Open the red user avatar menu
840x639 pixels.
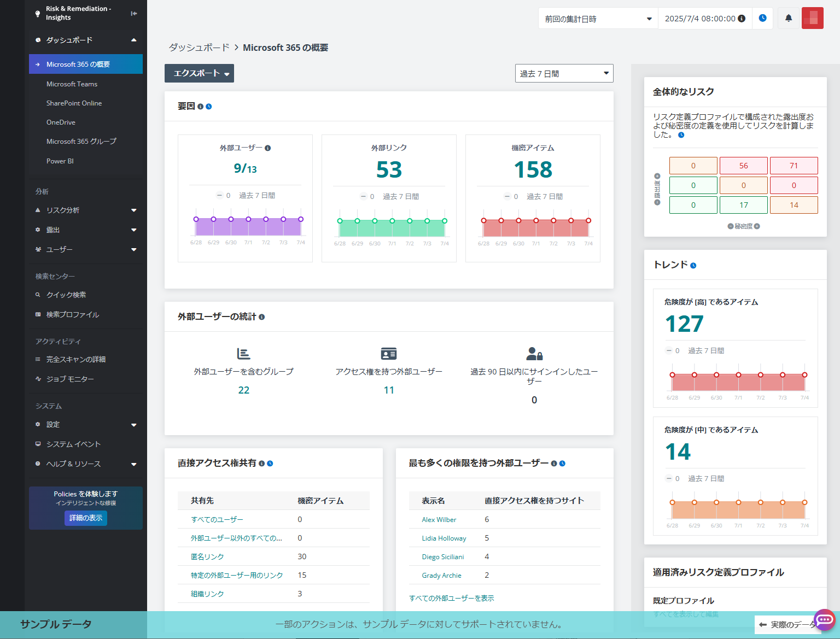pyautogui.click(x=813, y=18)
